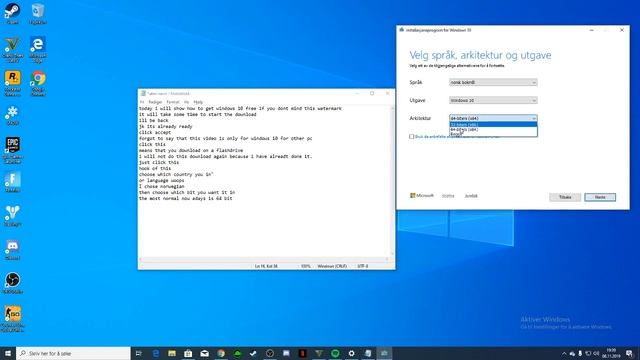The image size is (640, 360).
Task: Open Notepad Format menu
Action: [x=173, y=102]
